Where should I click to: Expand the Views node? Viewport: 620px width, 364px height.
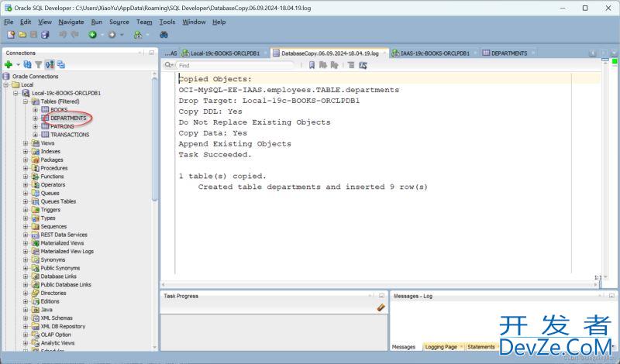tap(26, 143)
